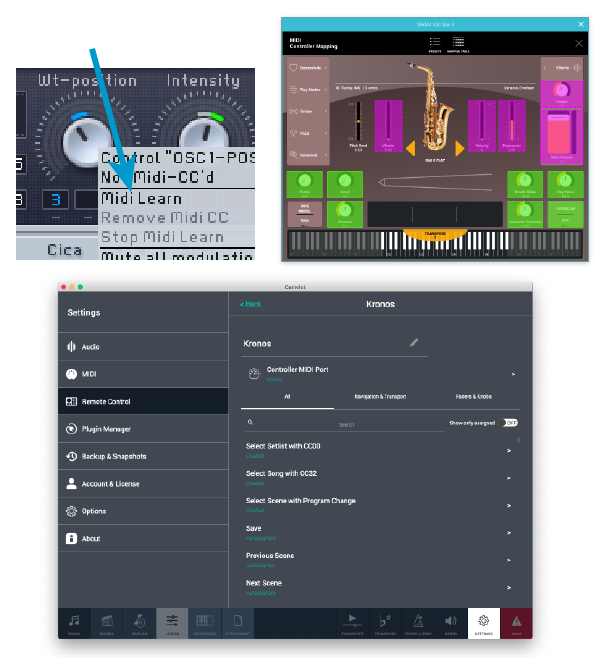Open Scenes clapperboard icon in bottom bar
The image size is (601, 658).
(x=106, y=623)
